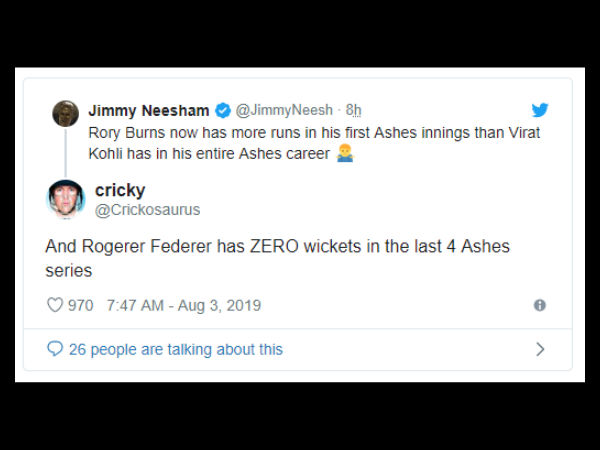Open the tweet info icon
Screen dimensions: 600x450
pos(540,305)
